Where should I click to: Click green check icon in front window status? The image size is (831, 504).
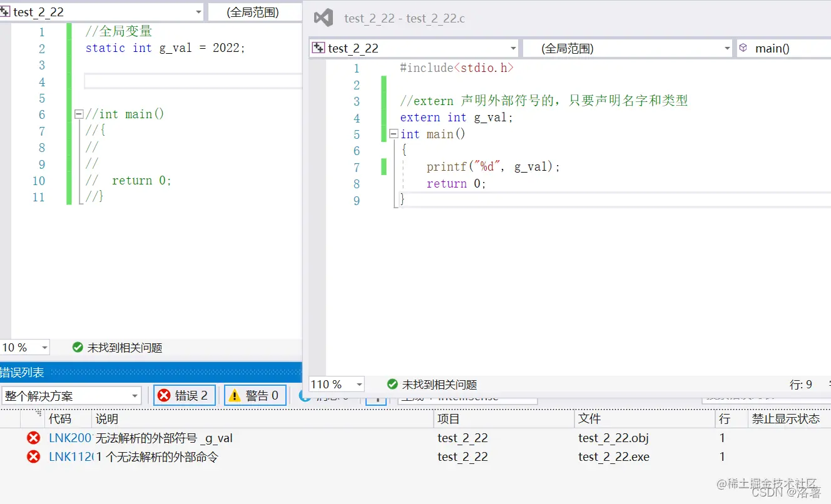[392, 384]
